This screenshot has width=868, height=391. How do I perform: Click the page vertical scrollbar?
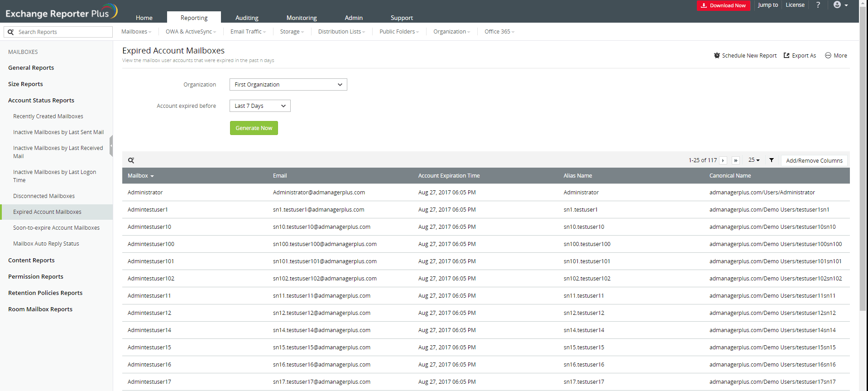click(x=863, y=159)
